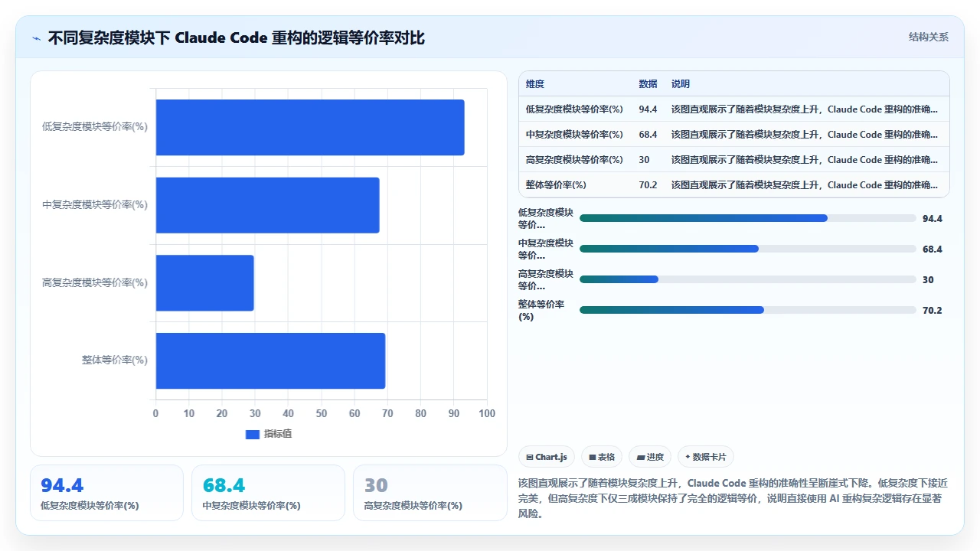This screenshot has width=980, height=551.
Task: Click the 说明 table column header
Action: click(x=681, y=84)
